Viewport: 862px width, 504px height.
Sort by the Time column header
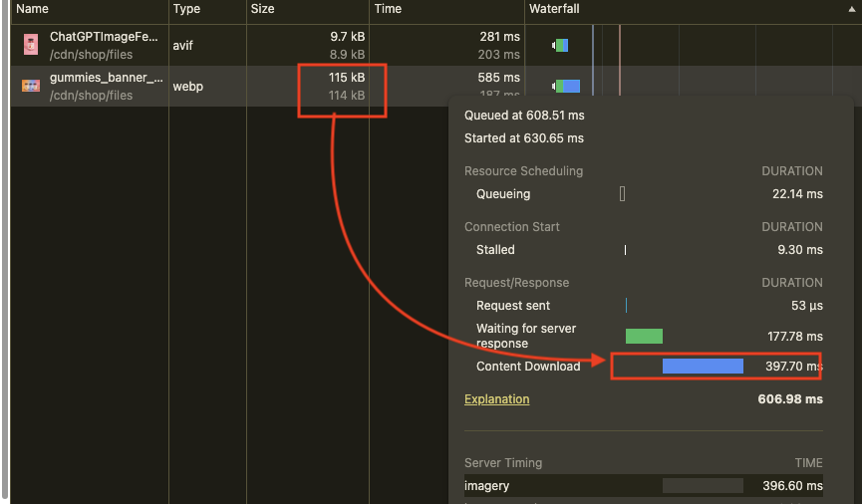(x=388, y=9)
